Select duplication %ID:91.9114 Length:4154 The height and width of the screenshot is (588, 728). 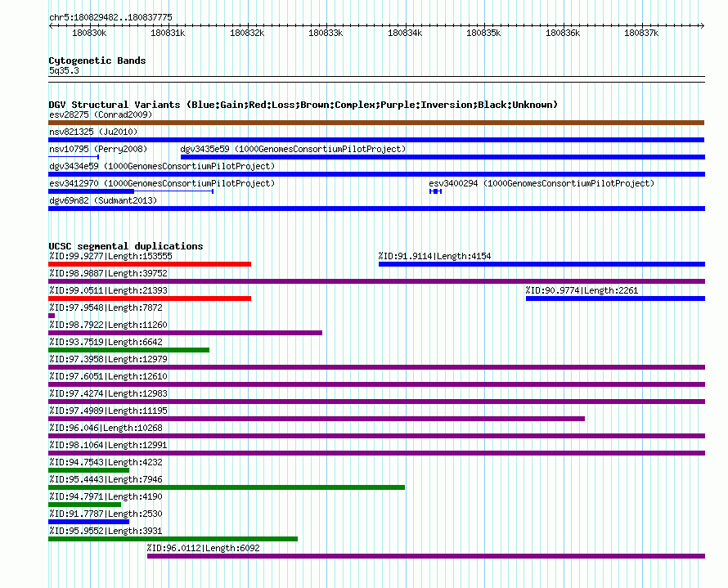(542, 264)
